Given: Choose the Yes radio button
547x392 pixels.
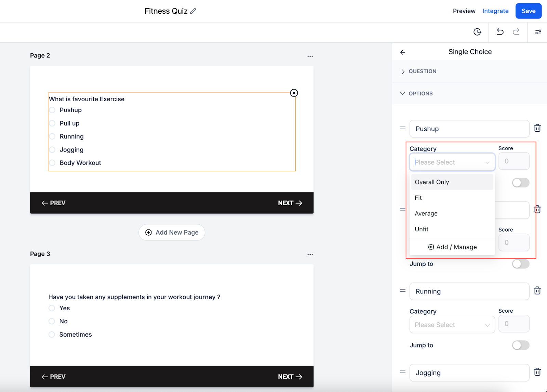Looking at the screenshot, I should (x=52, y=308).
